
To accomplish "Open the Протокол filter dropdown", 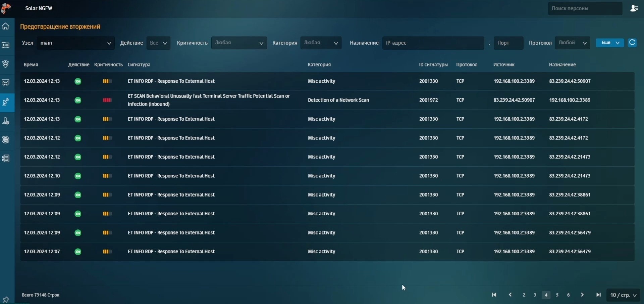I will click(572, 43).
